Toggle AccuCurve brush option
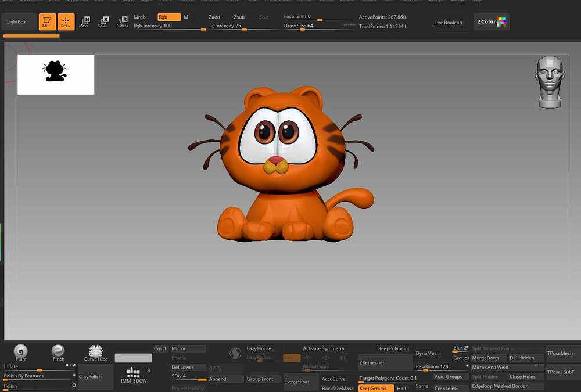Screen dimensions: 581x392 333,379
